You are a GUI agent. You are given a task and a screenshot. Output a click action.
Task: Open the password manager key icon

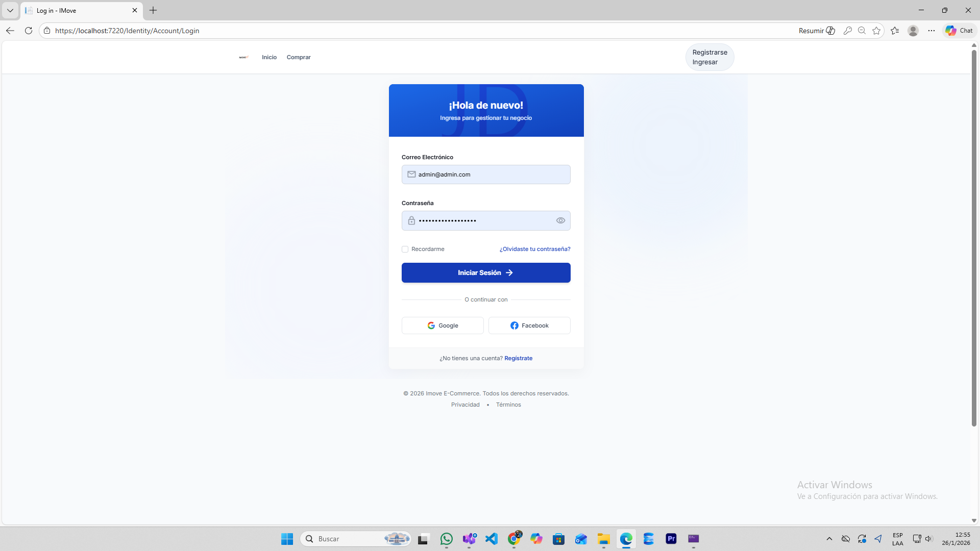click(x=847, y=31)
